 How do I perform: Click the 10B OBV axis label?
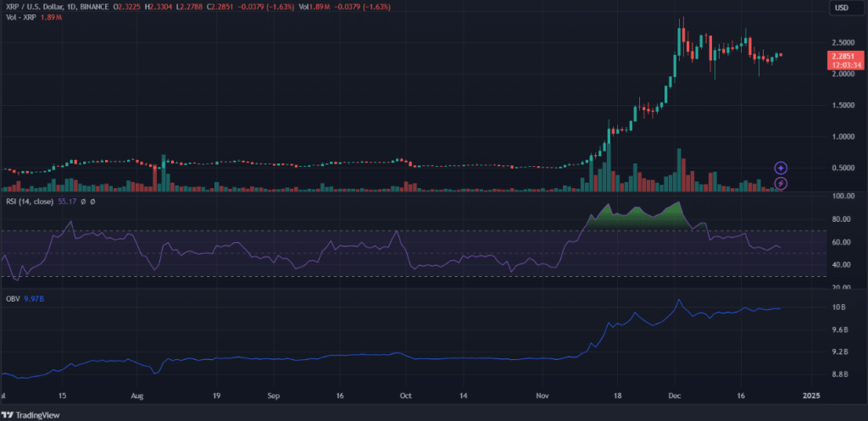[838, 307]
